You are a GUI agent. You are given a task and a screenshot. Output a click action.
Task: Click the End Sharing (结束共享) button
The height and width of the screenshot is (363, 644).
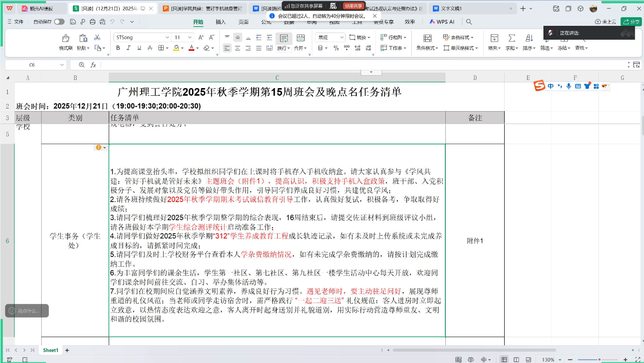[x=353, y=6]
